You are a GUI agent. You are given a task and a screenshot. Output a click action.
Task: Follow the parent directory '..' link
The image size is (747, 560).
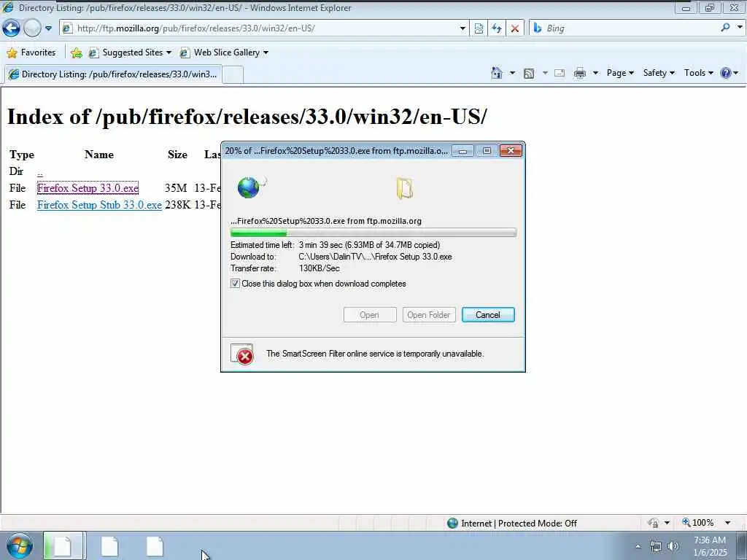[x=40, y=172]
